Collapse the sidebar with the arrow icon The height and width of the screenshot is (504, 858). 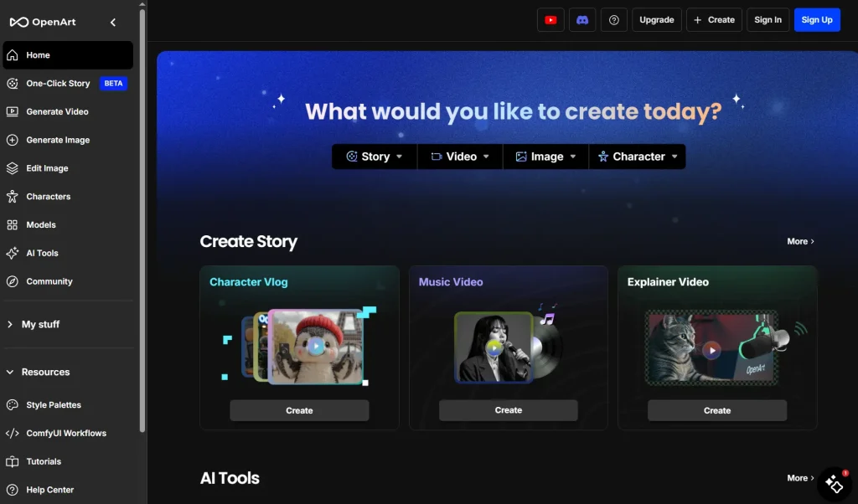[113, 23]
